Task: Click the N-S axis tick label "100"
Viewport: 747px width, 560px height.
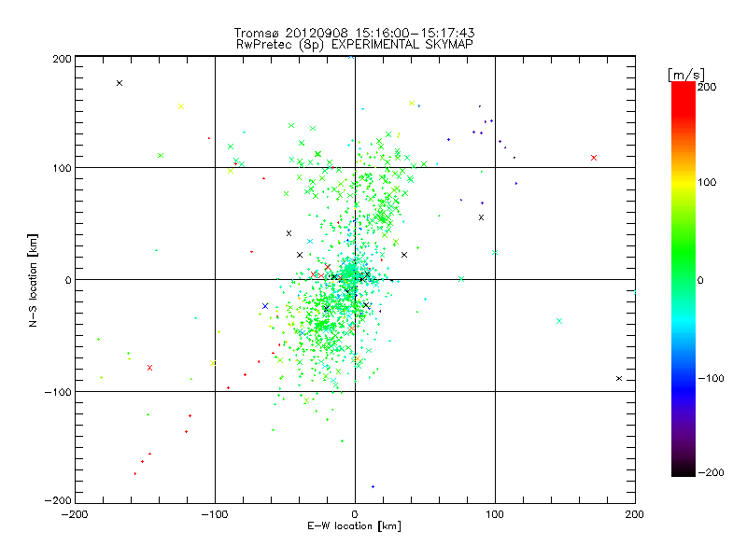Action: coord(62,168)
